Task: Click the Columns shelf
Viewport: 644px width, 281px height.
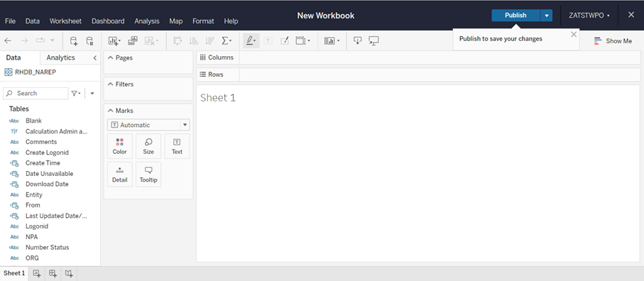Action: pyautogui.click(x=440, y=58)
